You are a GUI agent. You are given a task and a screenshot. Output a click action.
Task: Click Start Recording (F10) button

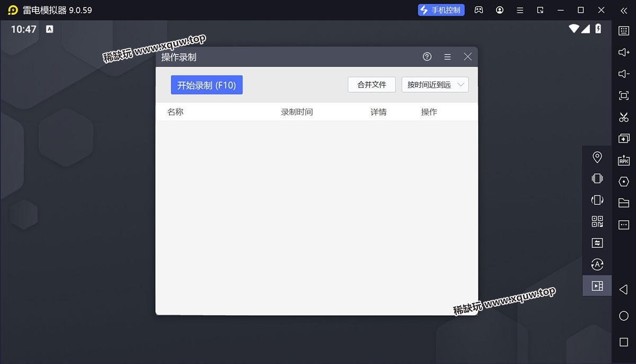coord(207,85)
